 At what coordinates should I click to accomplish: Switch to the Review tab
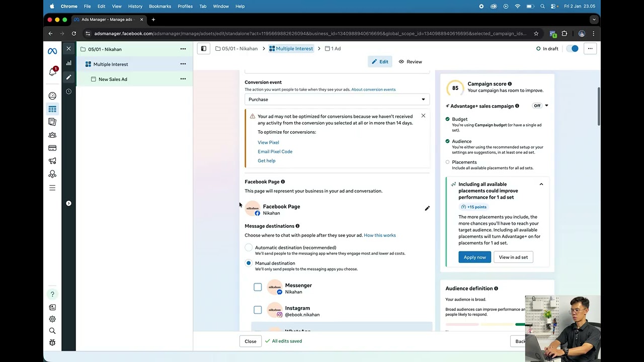411,62
